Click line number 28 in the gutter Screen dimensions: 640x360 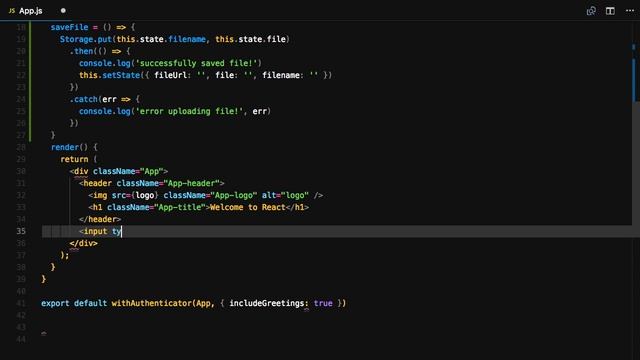(21, 147)
